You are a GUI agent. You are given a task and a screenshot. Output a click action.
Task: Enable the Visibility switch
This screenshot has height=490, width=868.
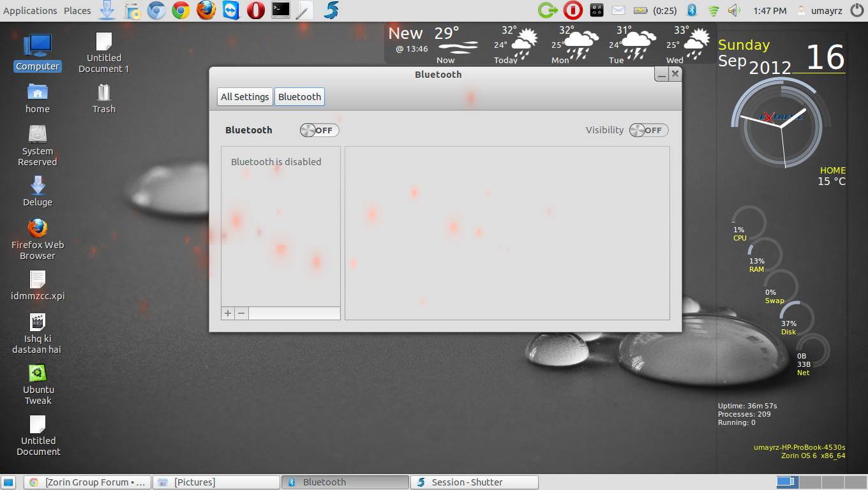click(x=648, y=130)
